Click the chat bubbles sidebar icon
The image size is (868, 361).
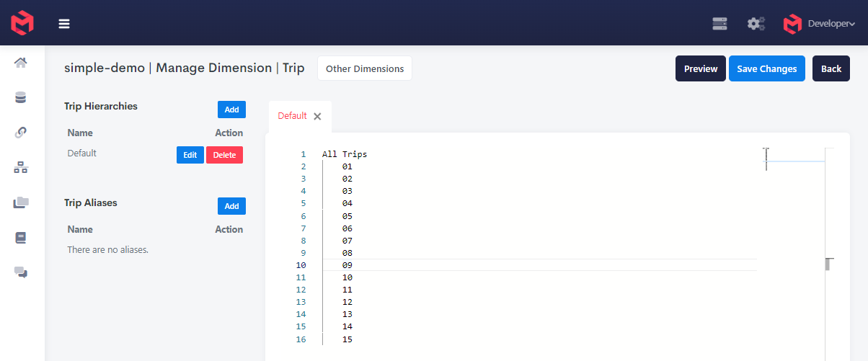21,272
